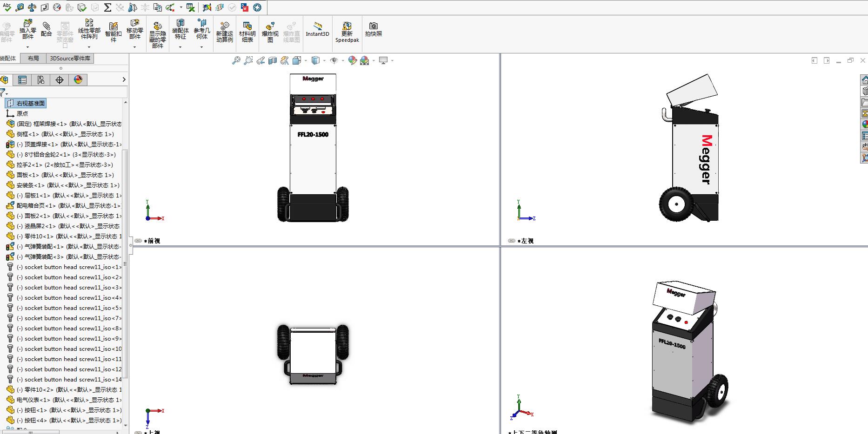Screen dimensions: 868x434
Task: Open Apply Scene dropdown arrow
Action: [x=374, y=60]
